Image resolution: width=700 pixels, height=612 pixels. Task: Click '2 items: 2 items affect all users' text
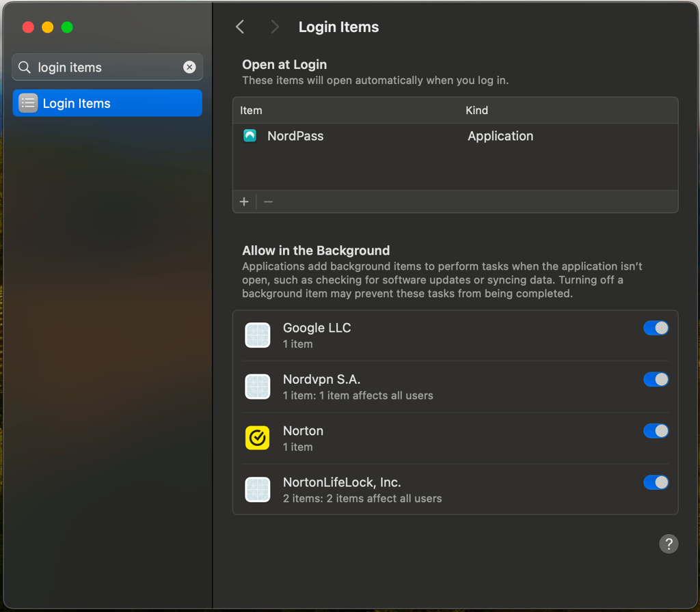[x=362, y=499]
